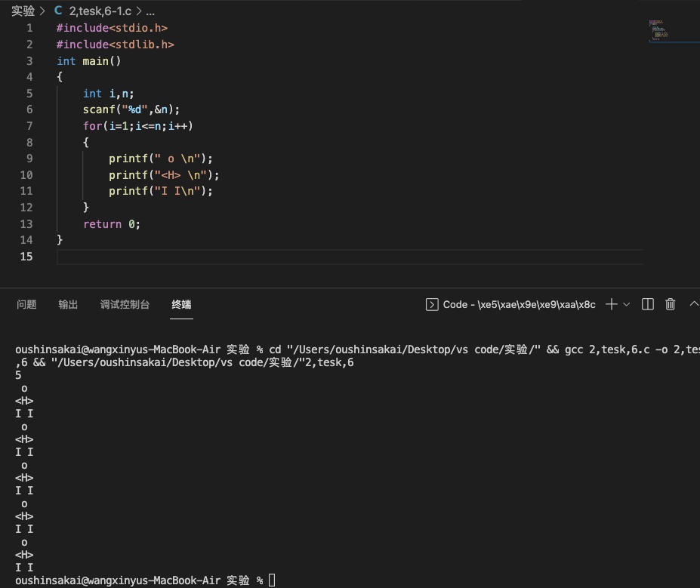Image resolution: width=700 pixels, height=588 pixels.
Task: Switch to the 问题 panel tab
Action: tap(26, 304)
